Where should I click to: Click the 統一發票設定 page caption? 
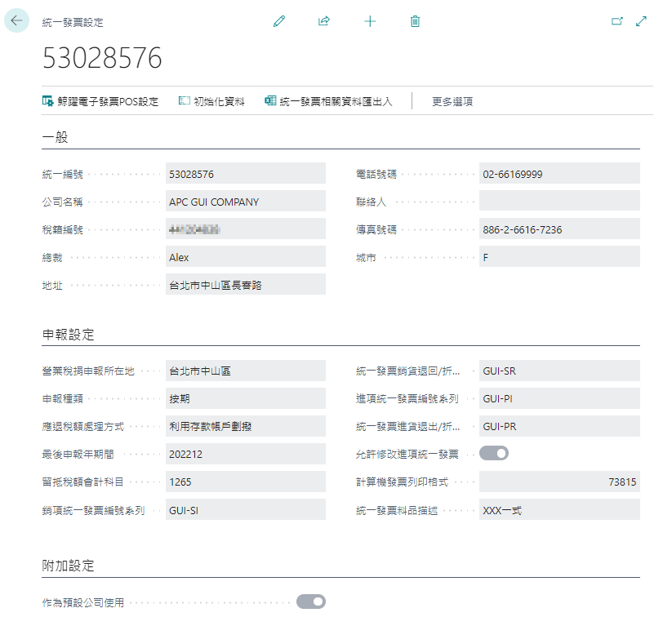(x=73, y=22)
